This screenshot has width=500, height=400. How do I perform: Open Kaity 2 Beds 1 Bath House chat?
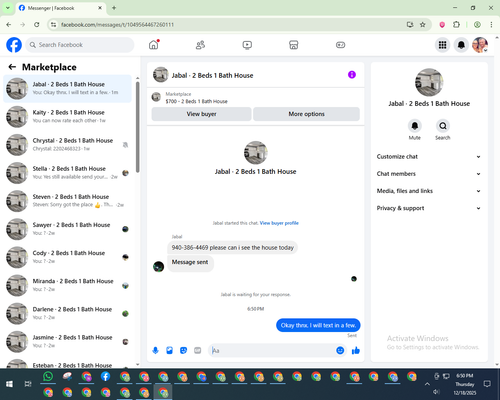tap(68, 117)
